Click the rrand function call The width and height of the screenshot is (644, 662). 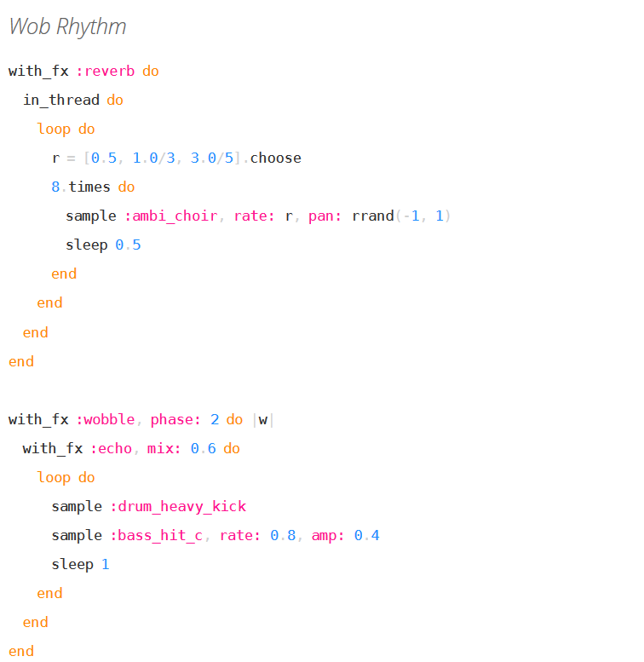372,216
